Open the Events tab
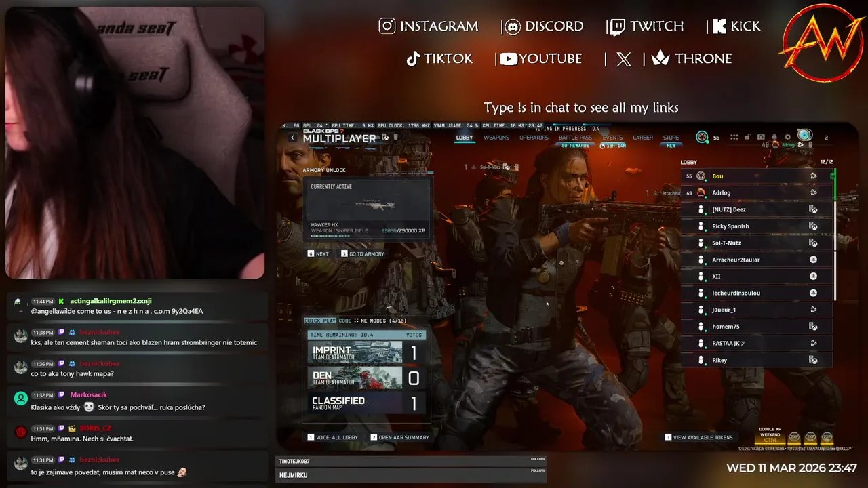This screenshot has height=488, width=868. click(x=612, y=138)
